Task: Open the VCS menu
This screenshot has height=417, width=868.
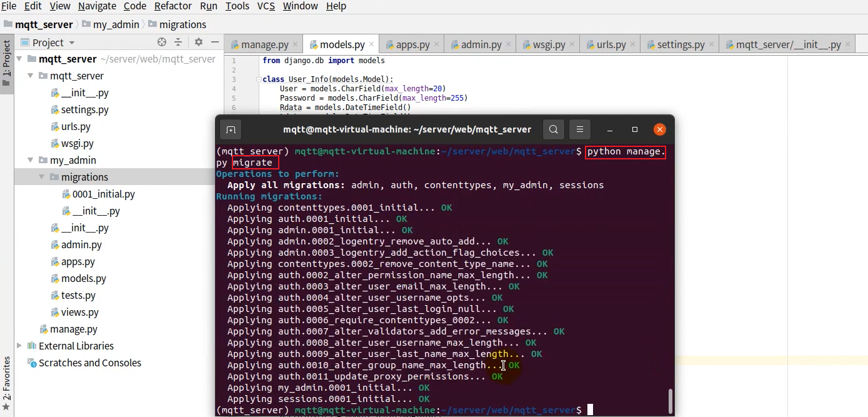Action: pyautogui.click(x=266, y=6)
